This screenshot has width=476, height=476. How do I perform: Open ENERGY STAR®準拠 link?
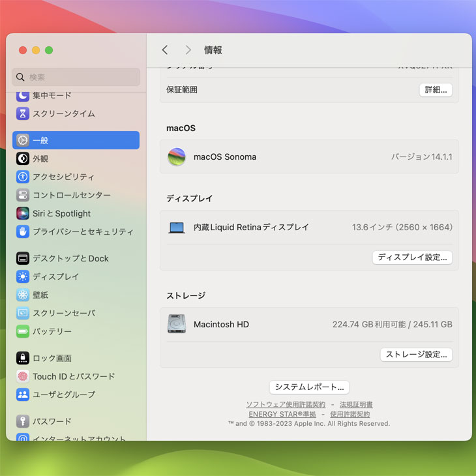(282, 414)
